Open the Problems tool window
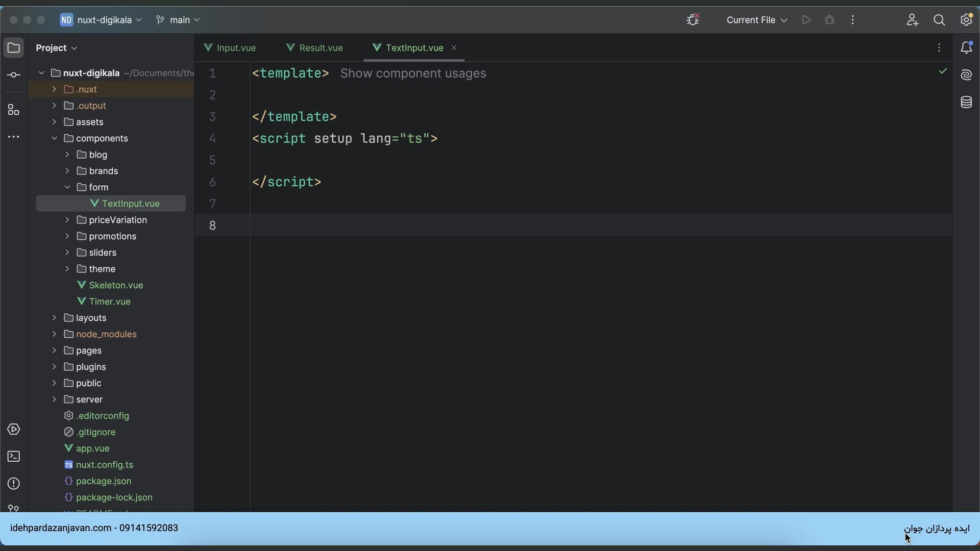 (x=14, y=484)
